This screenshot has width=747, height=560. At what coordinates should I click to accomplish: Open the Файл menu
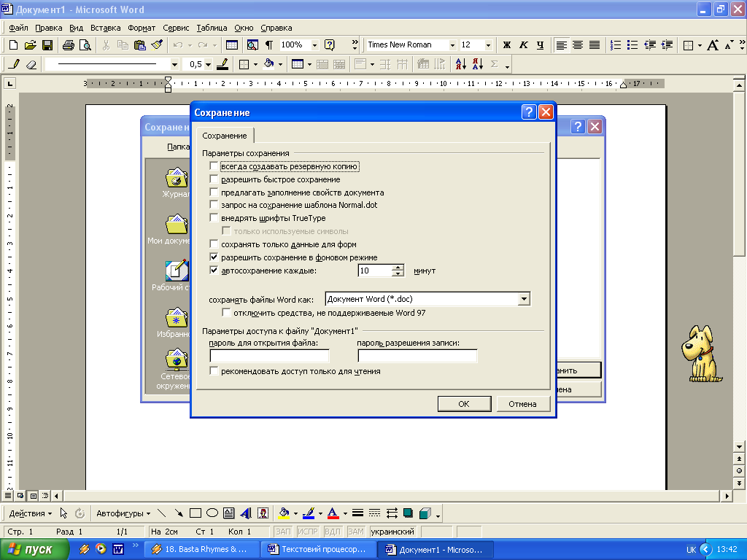pos(18,28)
